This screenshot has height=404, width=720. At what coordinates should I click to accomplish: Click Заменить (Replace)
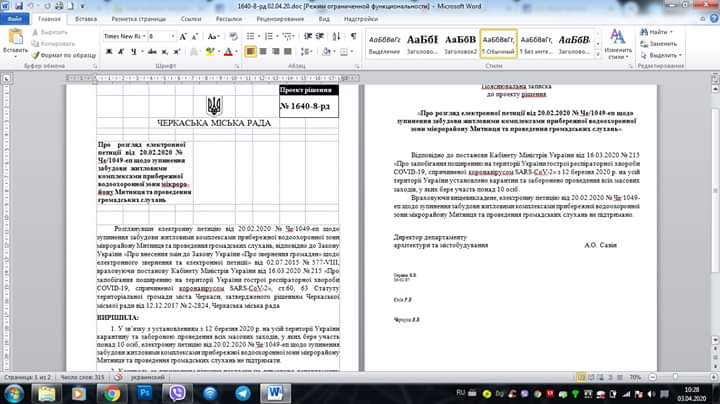(659, 44)
